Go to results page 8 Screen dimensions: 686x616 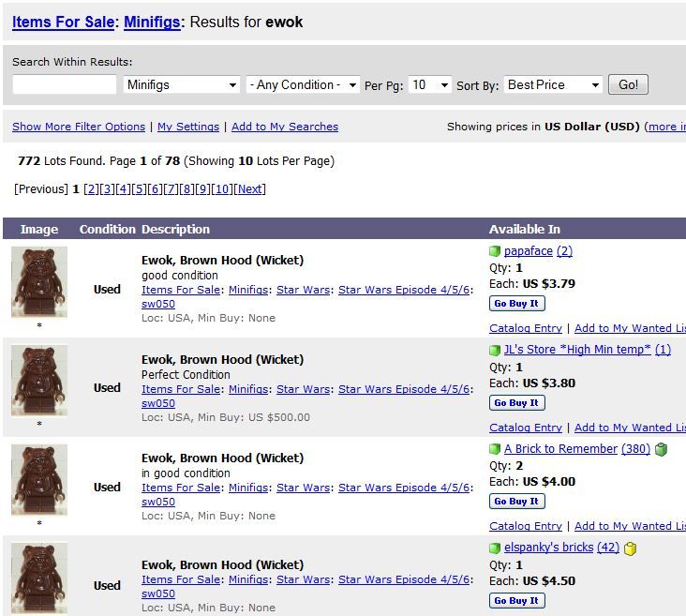(186, 189)
